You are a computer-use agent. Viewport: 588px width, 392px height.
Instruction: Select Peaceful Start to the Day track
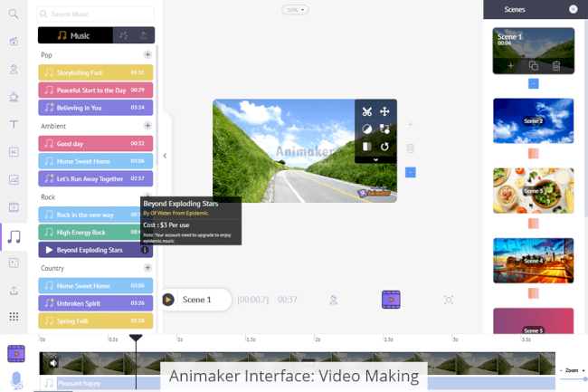coord(96,90)
